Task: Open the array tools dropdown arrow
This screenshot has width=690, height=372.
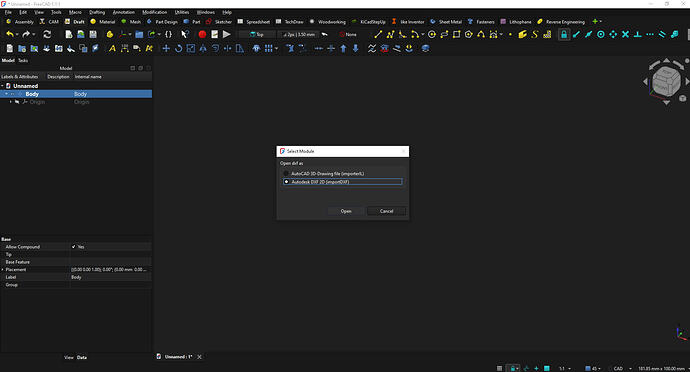Action: click(x=276, y=49)
